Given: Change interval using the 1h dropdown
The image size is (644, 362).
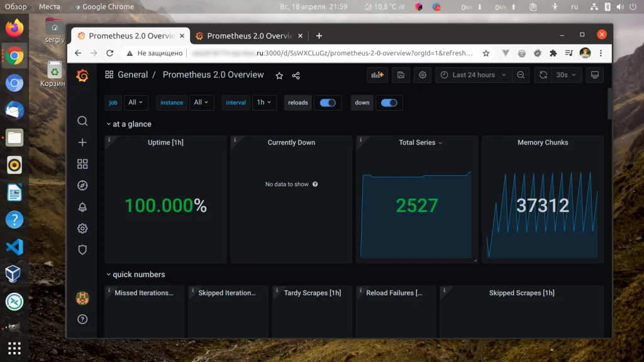Looking at the screenshot, I should click(264, 102).
